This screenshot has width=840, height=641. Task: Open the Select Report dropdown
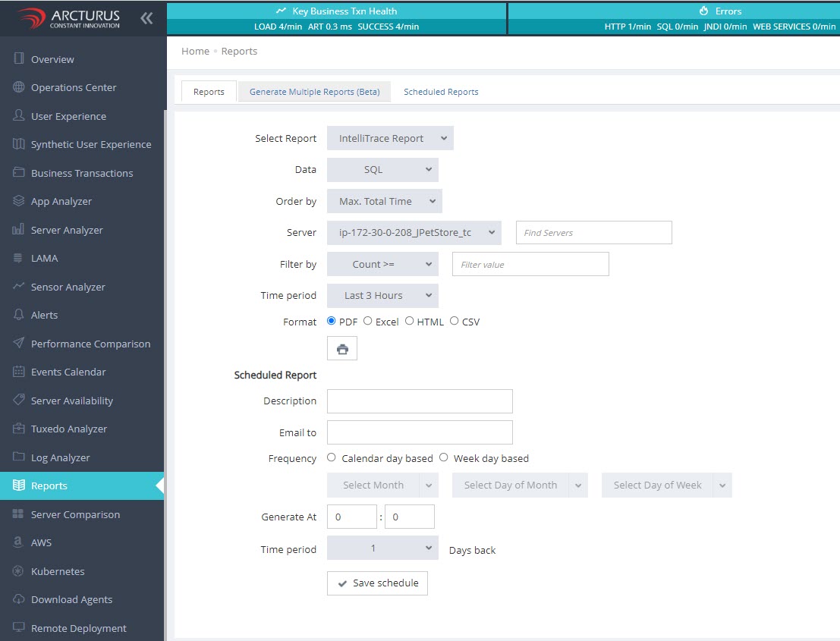tap(390, 139)
